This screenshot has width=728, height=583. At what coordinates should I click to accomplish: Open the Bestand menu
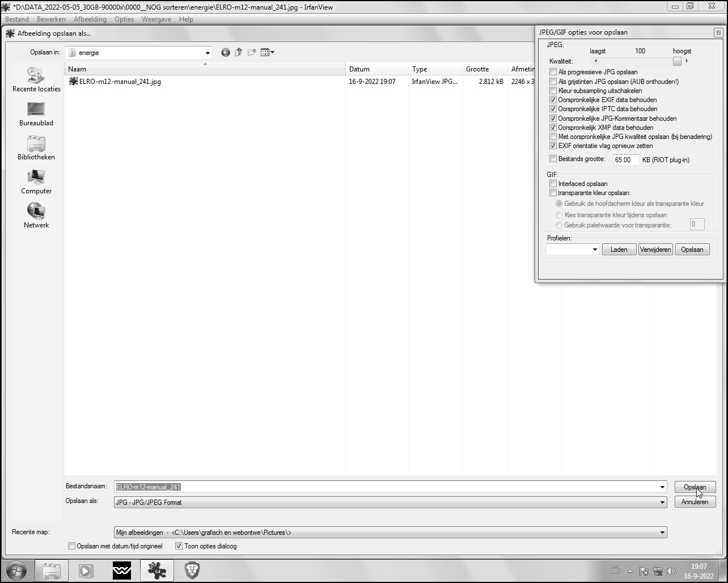pos(17,19)
